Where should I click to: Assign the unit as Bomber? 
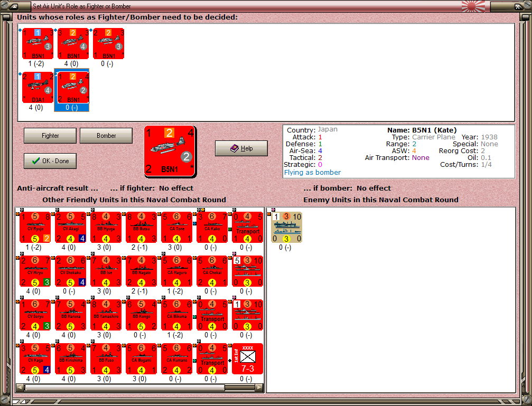pos(106,136)
